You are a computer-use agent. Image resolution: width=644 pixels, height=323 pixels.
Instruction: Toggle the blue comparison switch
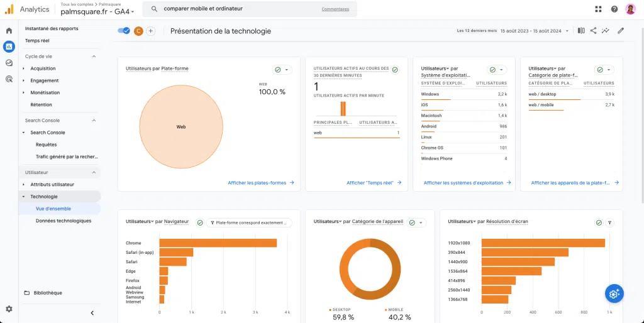tap(124, 31)
